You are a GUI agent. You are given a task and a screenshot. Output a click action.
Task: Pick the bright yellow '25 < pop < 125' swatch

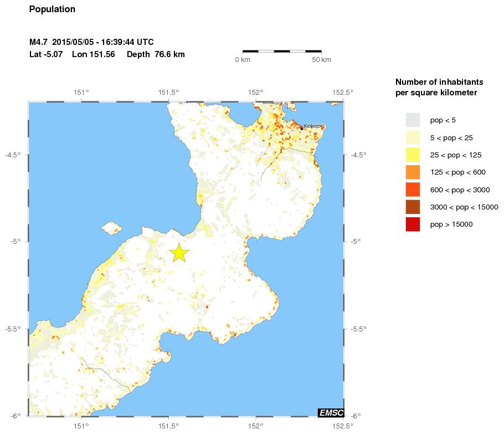(x=413, y=155)
